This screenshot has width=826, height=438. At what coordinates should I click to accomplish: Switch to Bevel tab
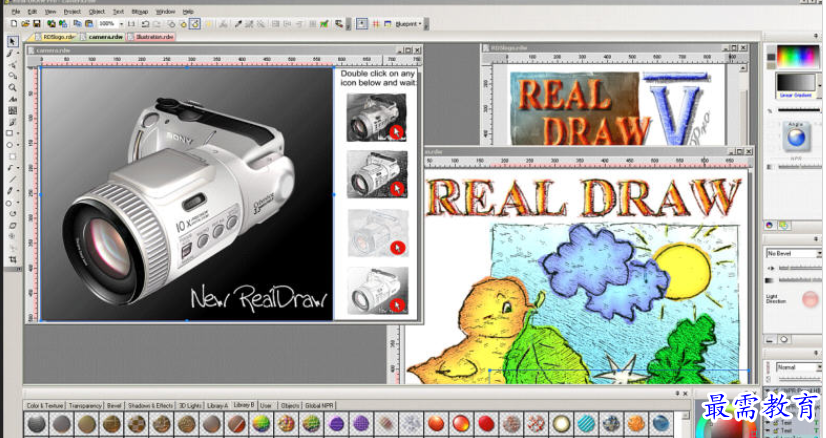click(x=114, y=406)
